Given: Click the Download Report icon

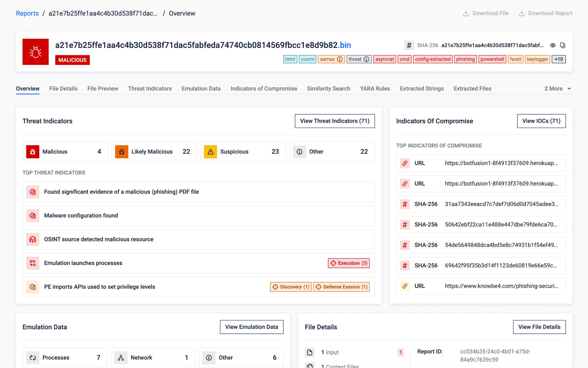Looking at the screenshot, I should (522, 13).
